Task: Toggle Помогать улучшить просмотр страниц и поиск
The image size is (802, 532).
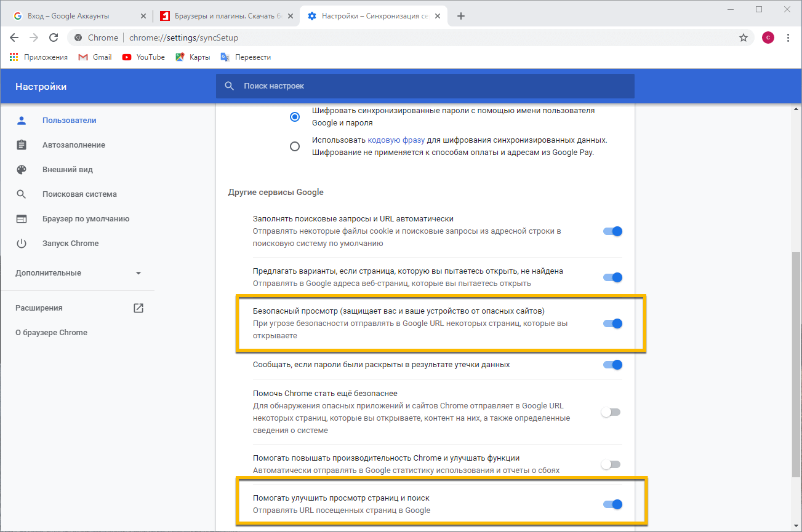Action: 612,504
